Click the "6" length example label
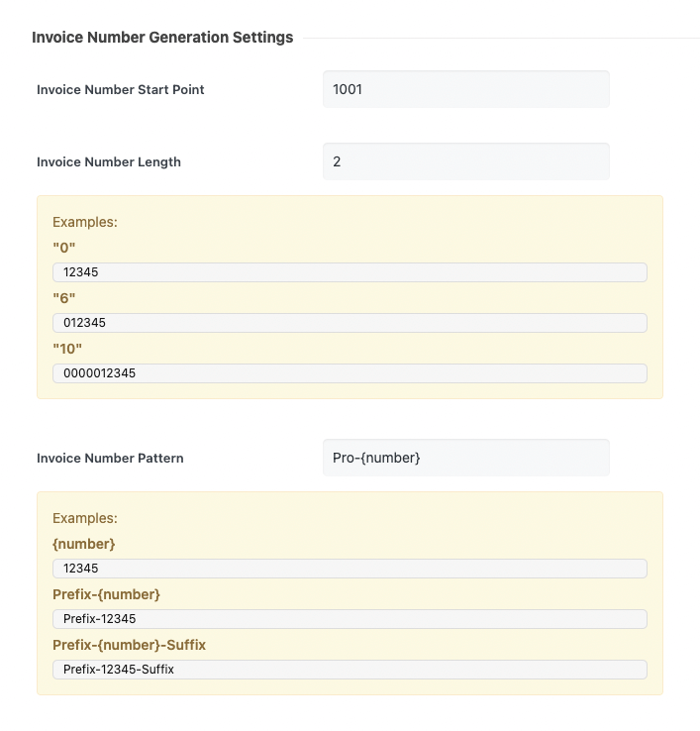Viewport: 700px width, 731px height. click(x=64, y=298)
